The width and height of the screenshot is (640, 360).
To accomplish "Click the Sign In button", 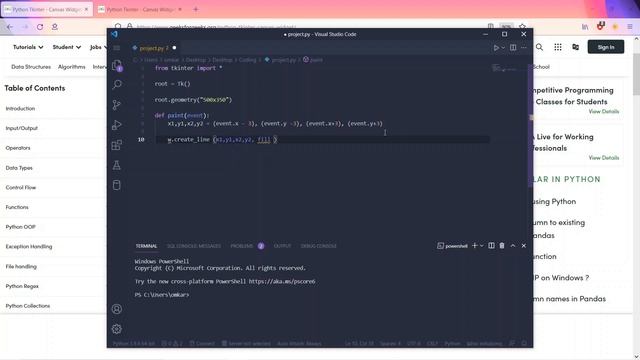I will coord(606,47).
